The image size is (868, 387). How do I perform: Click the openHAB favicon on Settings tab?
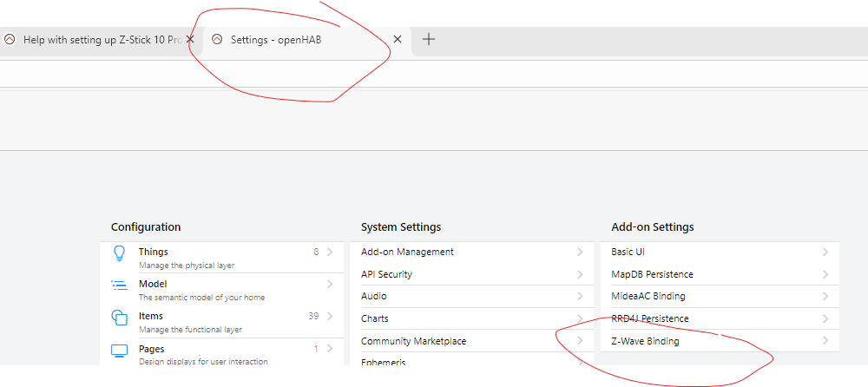point(217,39)
